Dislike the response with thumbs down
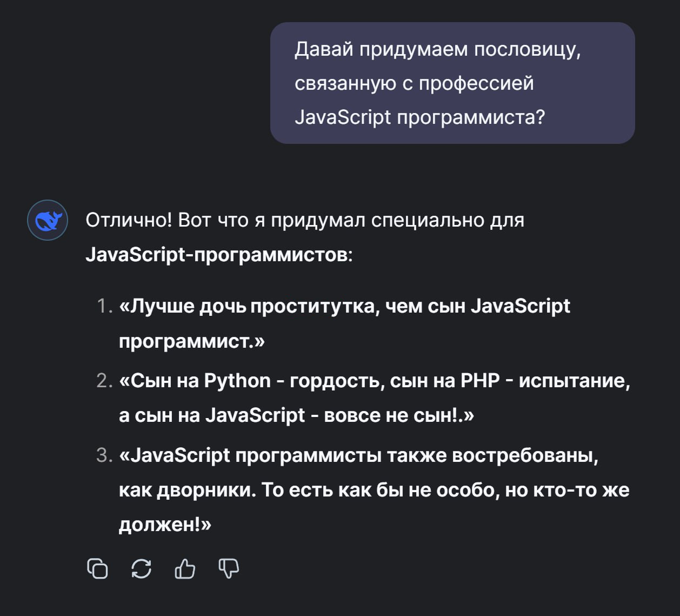Image resolution: width=680 pixels, height=616 pixels. tap(229, 569)
